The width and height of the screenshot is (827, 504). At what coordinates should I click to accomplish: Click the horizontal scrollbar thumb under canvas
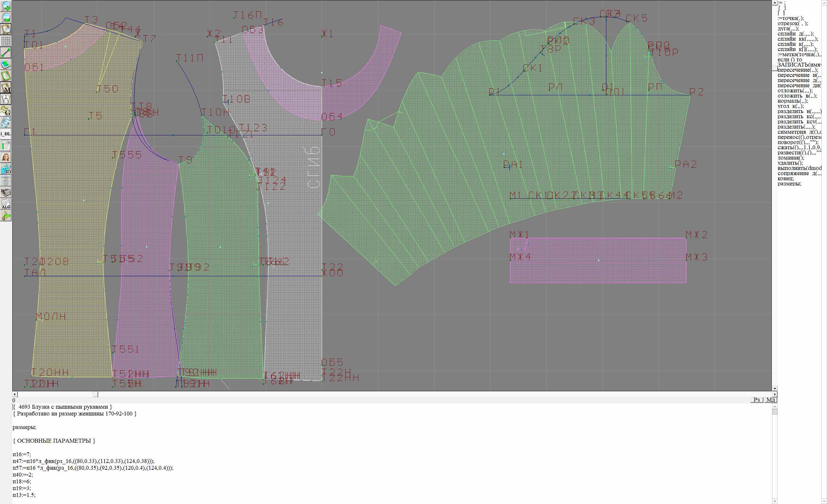tap(95, 394)
